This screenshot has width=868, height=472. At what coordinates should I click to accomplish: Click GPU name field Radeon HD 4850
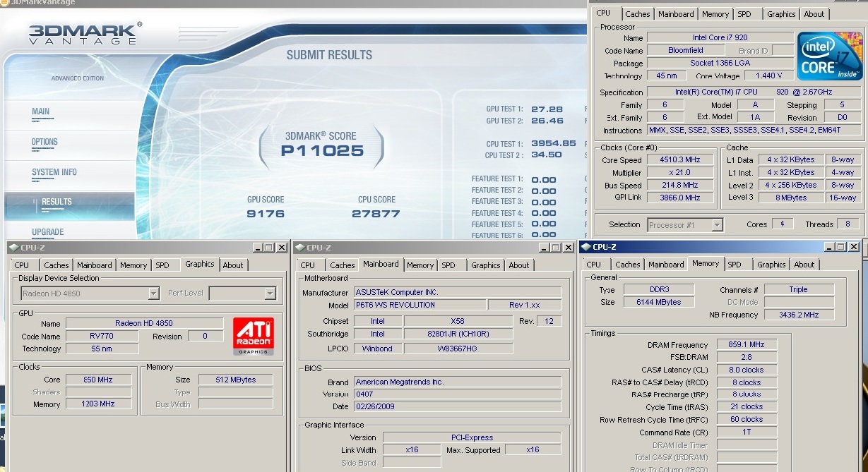143,323
